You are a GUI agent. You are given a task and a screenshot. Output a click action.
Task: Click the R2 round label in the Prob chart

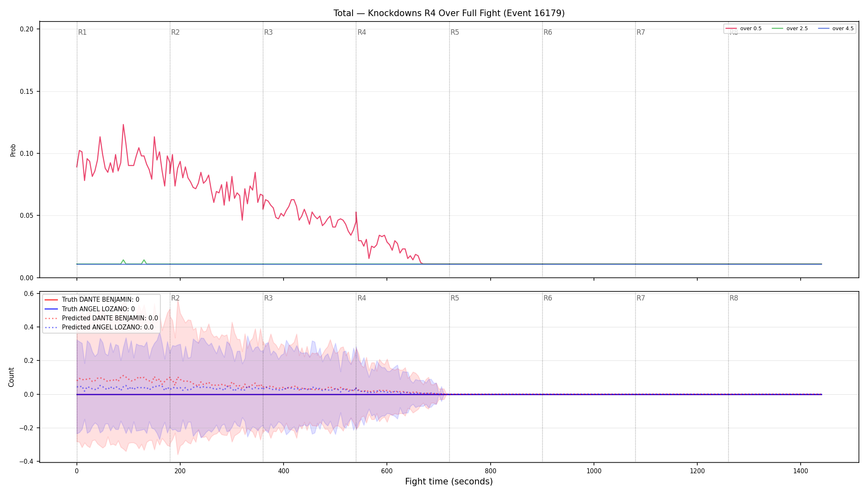[176, 32]
